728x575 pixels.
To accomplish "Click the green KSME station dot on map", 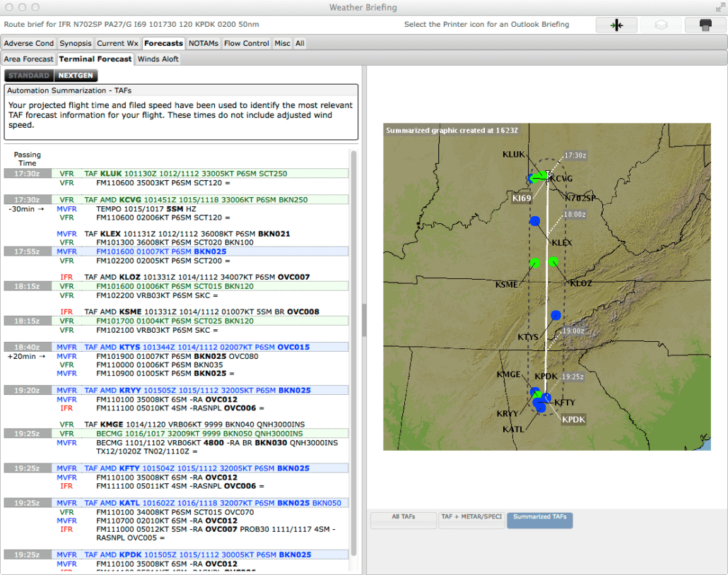I will coord(534,263).
